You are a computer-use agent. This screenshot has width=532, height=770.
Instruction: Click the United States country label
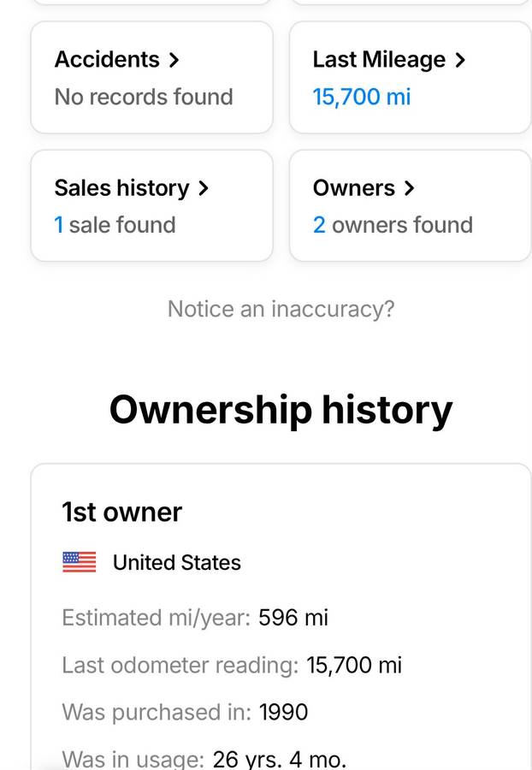[x=177, y=562]
